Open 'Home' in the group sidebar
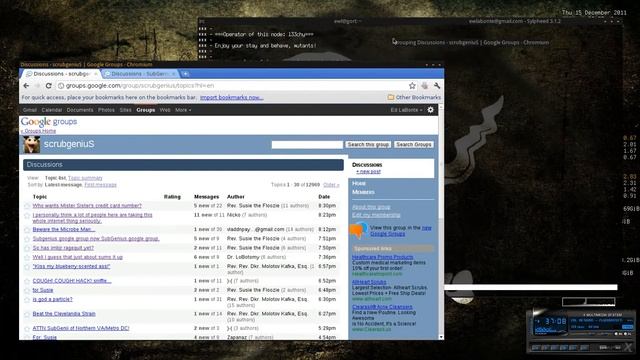The height and width of the screenshot is (360, 640). (x=359, y=183)
